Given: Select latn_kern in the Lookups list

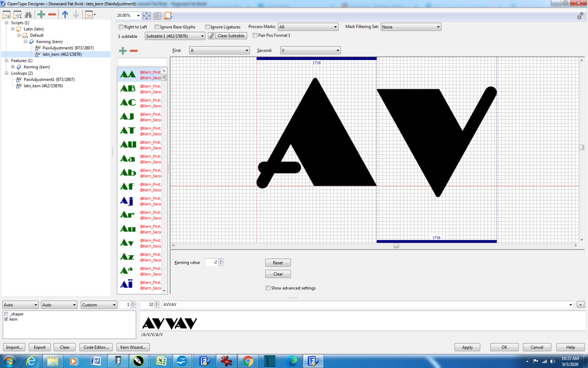Looking at the screenshot, I should pos(43,86).
